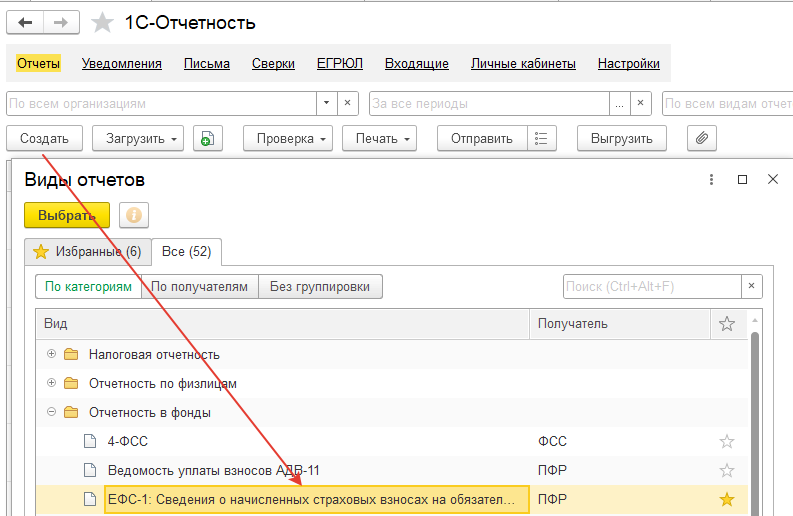Viewport: 793px width, 516px height.
Task: Open the Письма section
Action: coord(207,63)
